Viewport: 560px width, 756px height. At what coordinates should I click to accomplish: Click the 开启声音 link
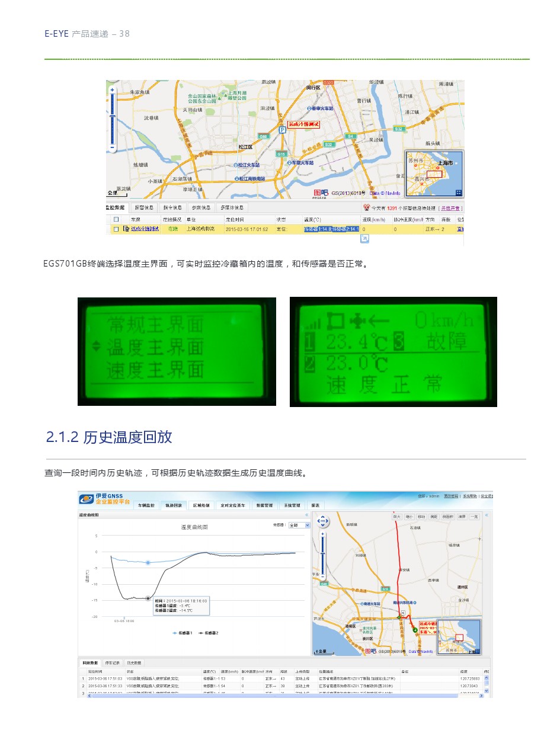(450, 209)
